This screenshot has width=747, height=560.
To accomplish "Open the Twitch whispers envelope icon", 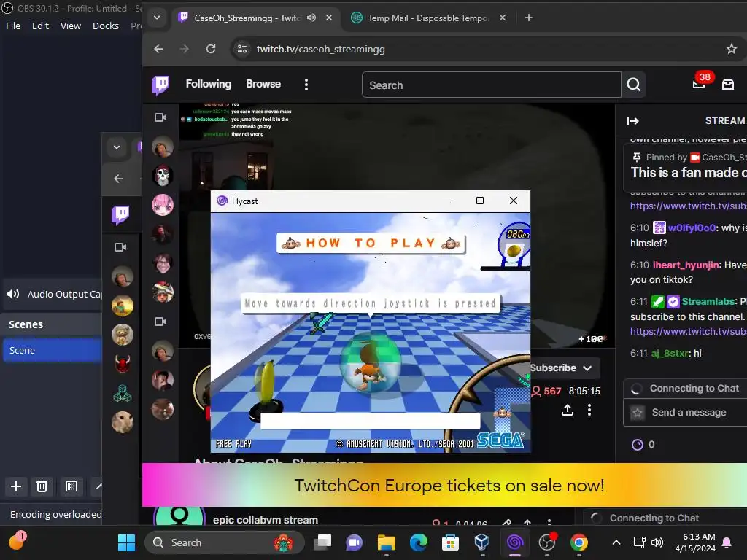I will [728, 85].
